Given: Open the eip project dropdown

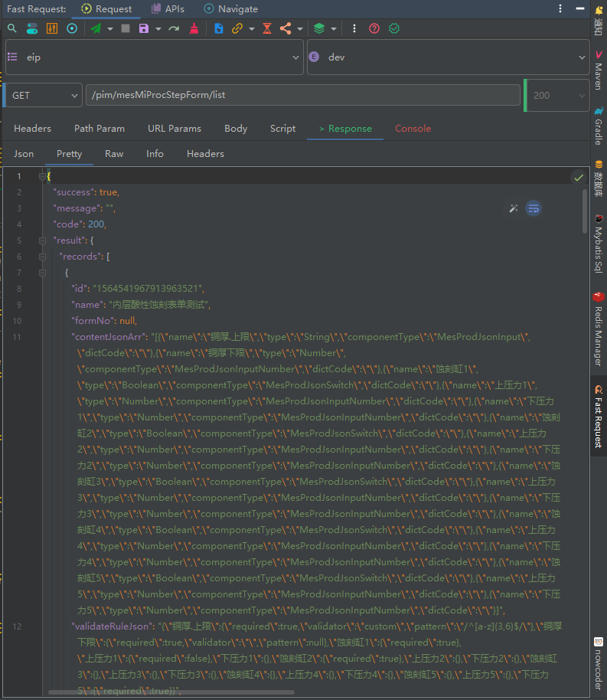Looking at the screenshot, I should pyautogui.click(x=154, y=57).
